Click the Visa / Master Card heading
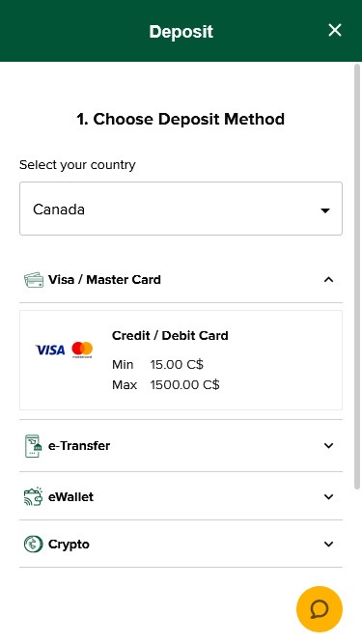362x644 pixels. [x=104, y=280]
